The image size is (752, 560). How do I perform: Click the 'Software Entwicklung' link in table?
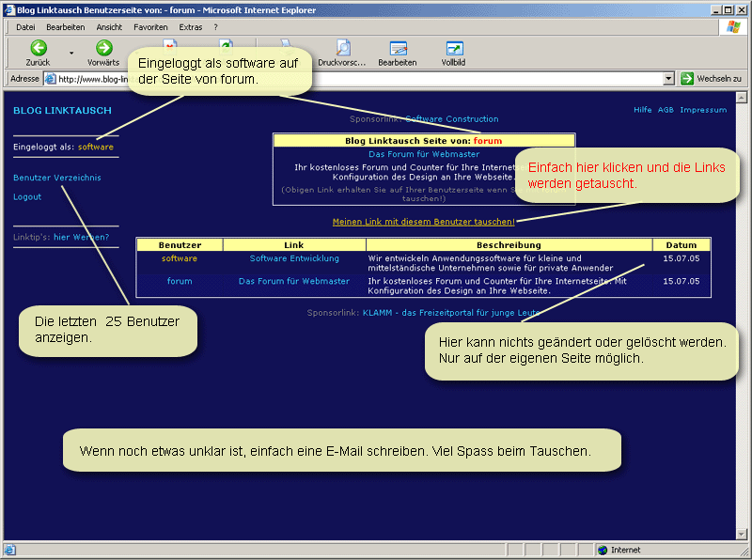294,258
